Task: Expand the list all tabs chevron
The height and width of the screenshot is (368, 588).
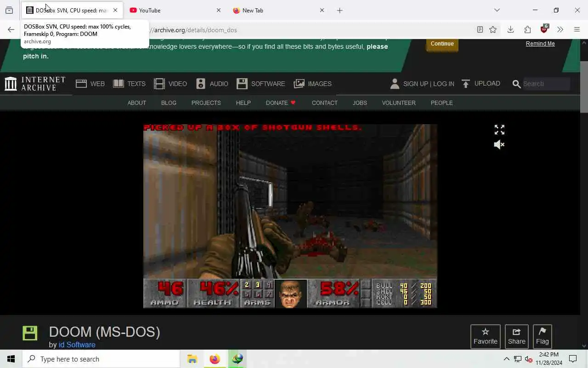Action: click(x=497, y=10)
